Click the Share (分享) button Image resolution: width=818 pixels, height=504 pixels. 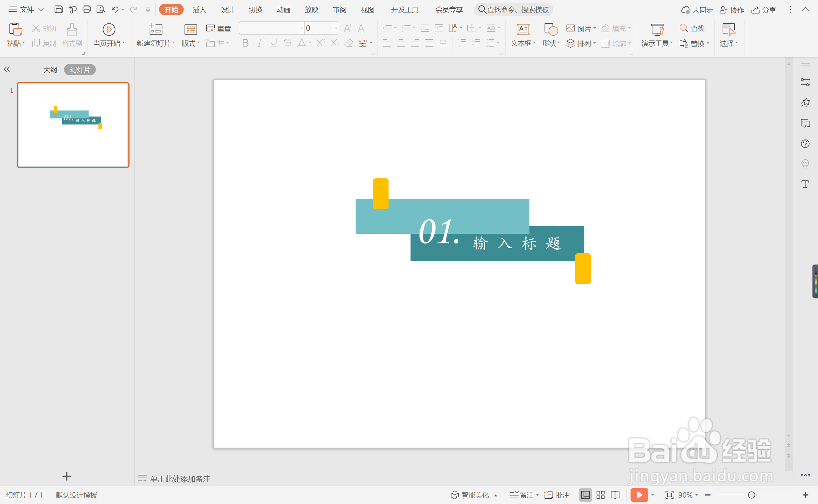pyautogui.click(x=764, y=10)
